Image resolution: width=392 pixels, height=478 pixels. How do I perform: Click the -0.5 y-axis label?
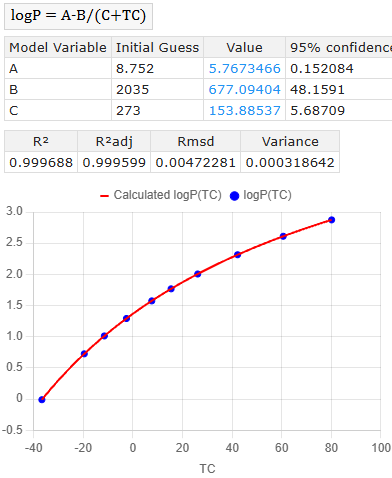point(12,430)
